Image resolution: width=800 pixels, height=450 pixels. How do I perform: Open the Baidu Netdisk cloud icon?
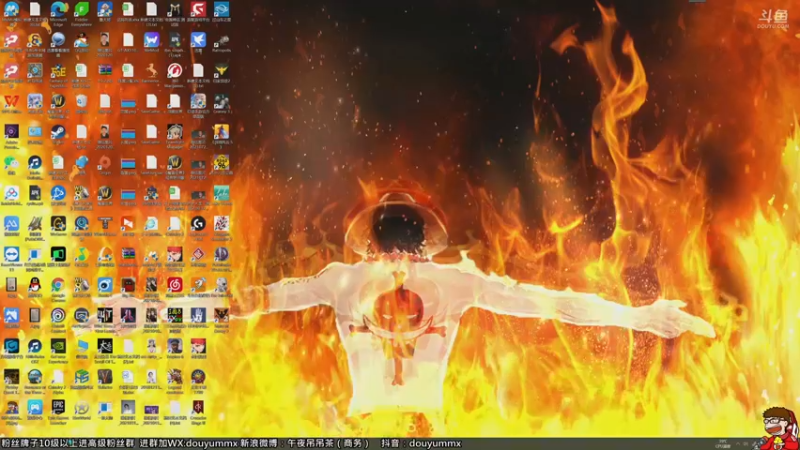[x=11, y=193]
